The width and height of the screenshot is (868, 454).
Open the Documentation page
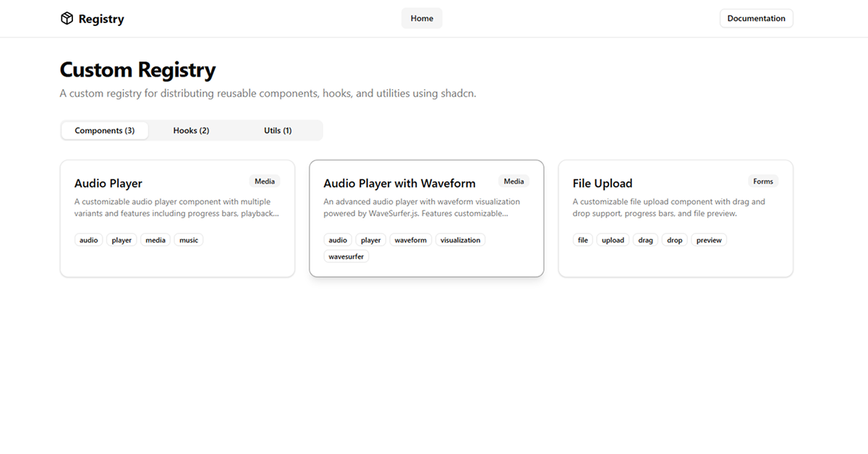(x=756, y=18)
